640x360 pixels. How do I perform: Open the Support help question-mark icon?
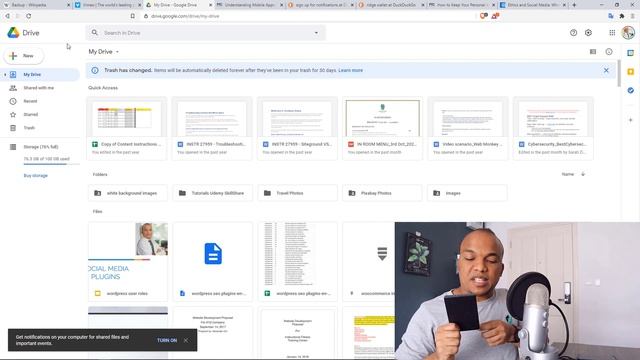click(573, 33)
